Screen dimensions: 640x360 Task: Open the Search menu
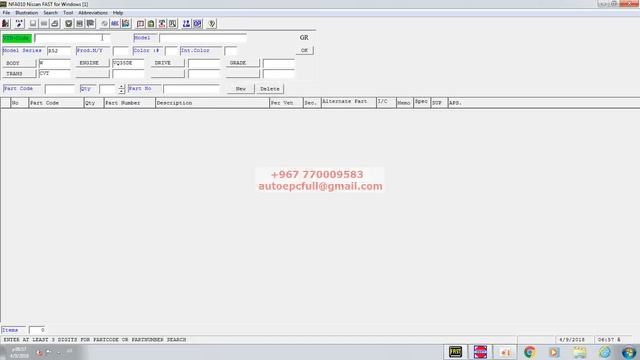(x=51, y=13)
